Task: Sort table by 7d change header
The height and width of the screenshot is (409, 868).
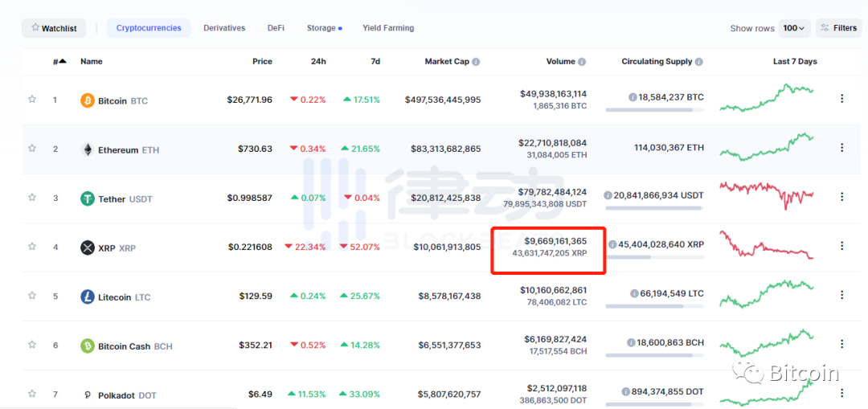Action: pos(375,62)
